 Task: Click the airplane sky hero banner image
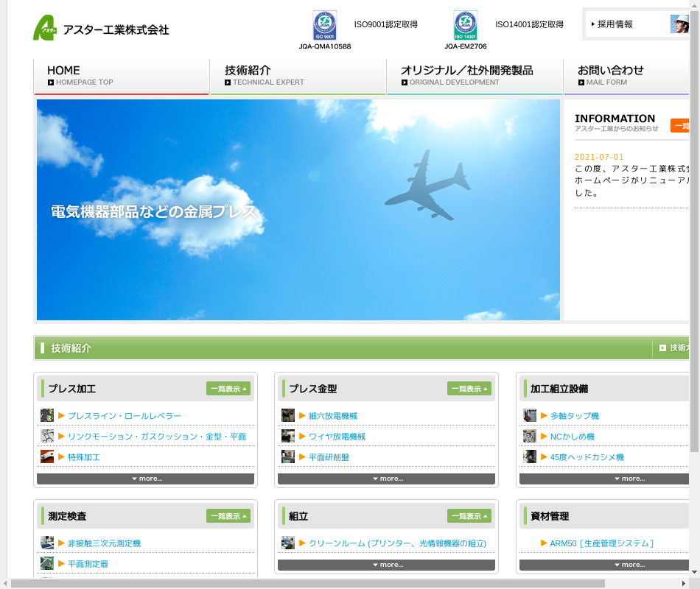(298, 210)
